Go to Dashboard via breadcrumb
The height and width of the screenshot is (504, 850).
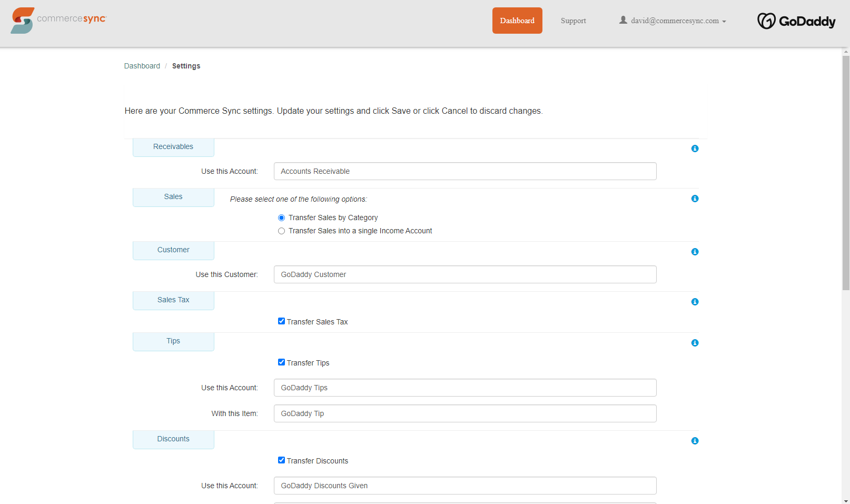[142, 66]
